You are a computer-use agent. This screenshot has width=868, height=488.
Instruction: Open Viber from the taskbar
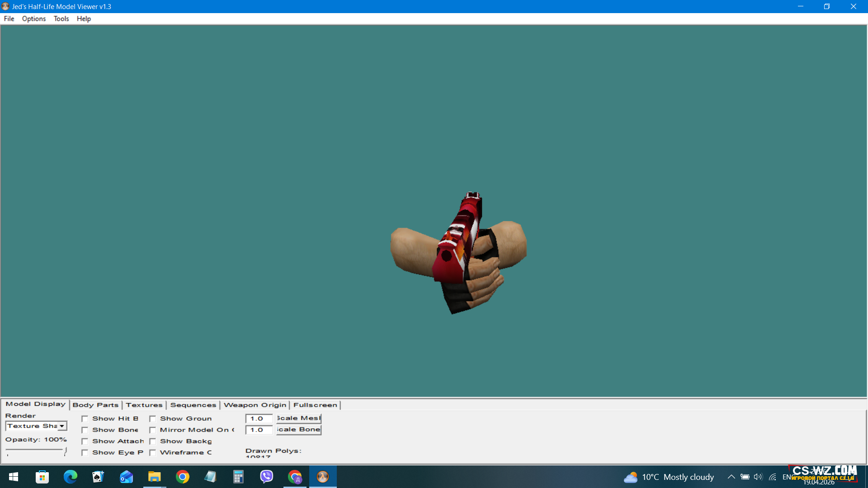click(267, 477)
